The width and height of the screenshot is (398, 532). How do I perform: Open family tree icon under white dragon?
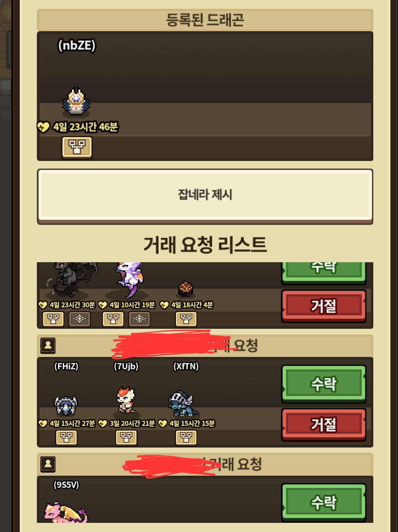pos(113,319)
